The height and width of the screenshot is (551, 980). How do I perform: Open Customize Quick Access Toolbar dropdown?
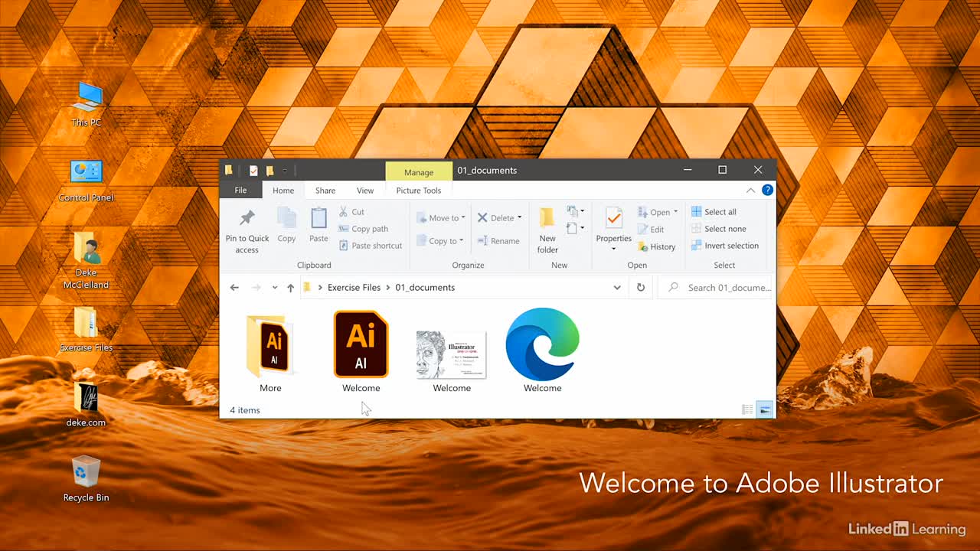point(285,171)
